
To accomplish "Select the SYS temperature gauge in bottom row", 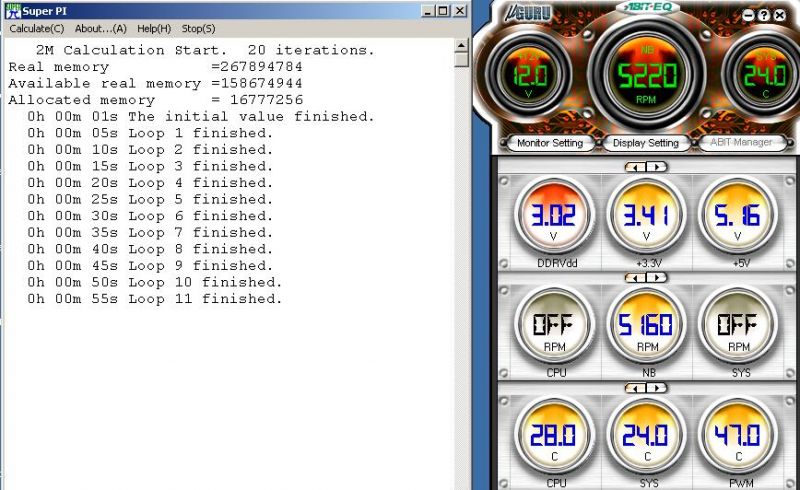I will click(x=646, y=436).
